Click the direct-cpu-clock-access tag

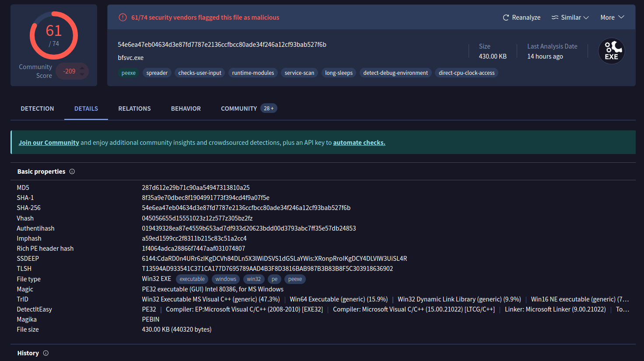pos(466,73)
